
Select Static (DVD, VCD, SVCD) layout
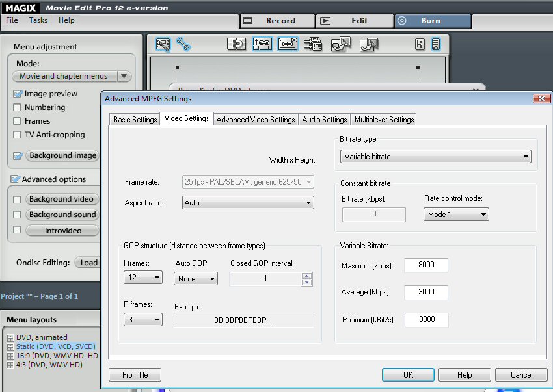(56, 347)
